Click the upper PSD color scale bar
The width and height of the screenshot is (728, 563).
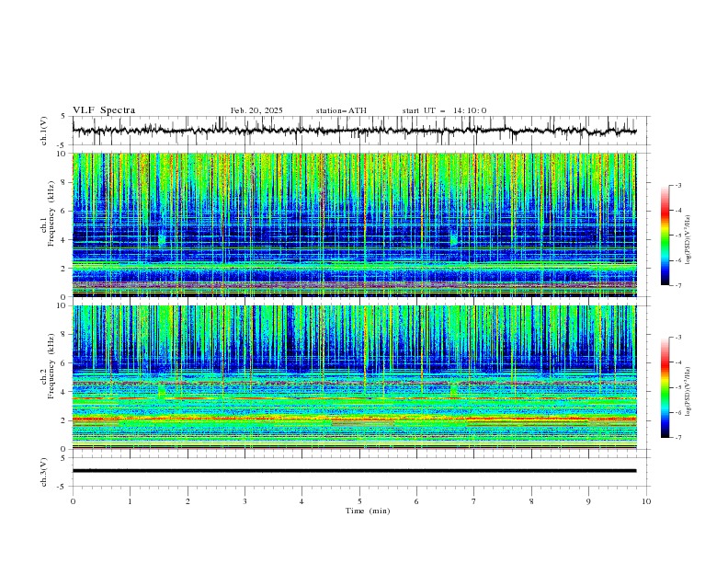[x=665, y=236]
